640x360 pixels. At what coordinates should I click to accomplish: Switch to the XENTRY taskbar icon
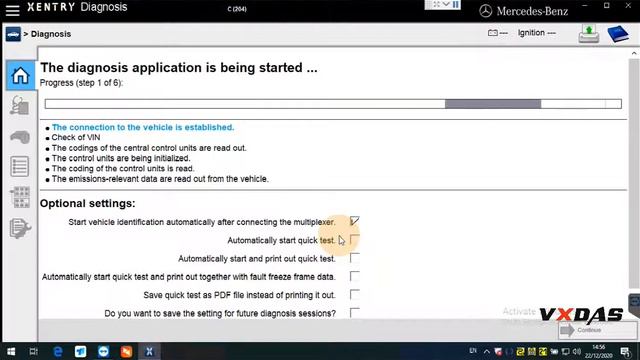pyautogui.click(x=149, y=351)
